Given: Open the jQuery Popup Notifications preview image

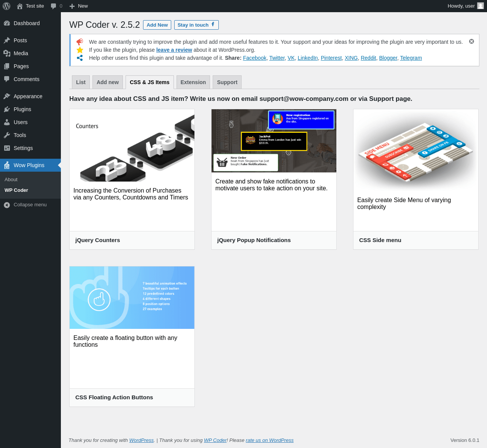Looking at the screenshot, I should point(274,141).
